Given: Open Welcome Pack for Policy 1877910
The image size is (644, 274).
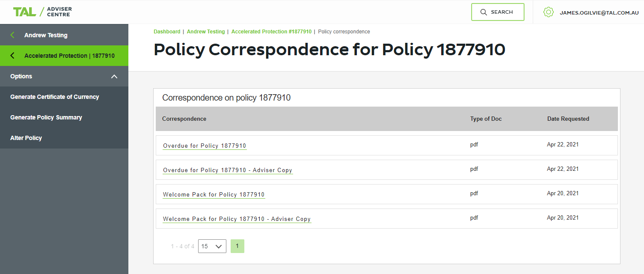Looking at the screenshot, I should click(x=214, y=195).
